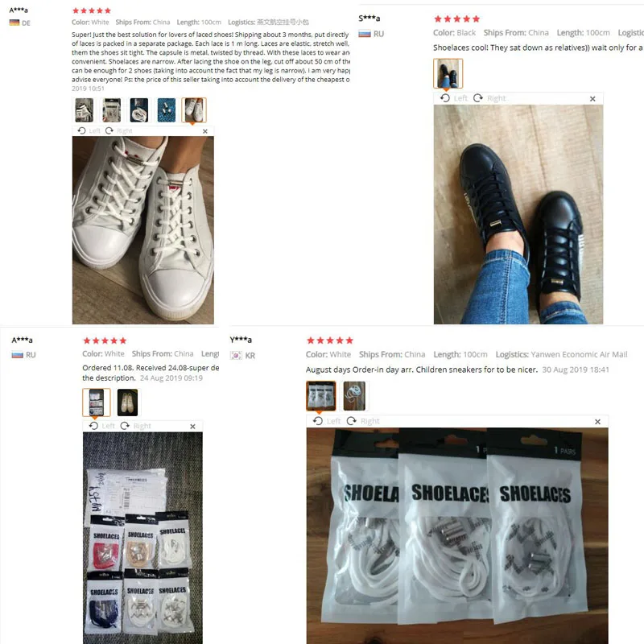
Task: Rotate right on package collection photo
Action: pyautogui.click(x=135, y=426)
